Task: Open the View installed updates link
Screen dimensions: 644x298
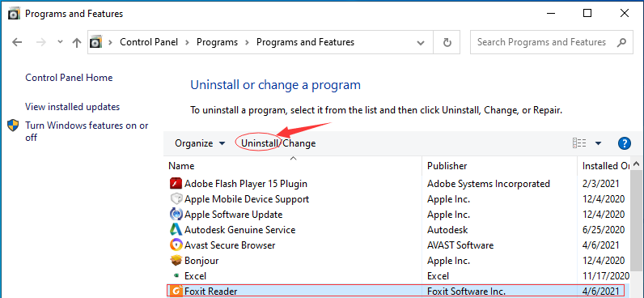Action: 72,107
